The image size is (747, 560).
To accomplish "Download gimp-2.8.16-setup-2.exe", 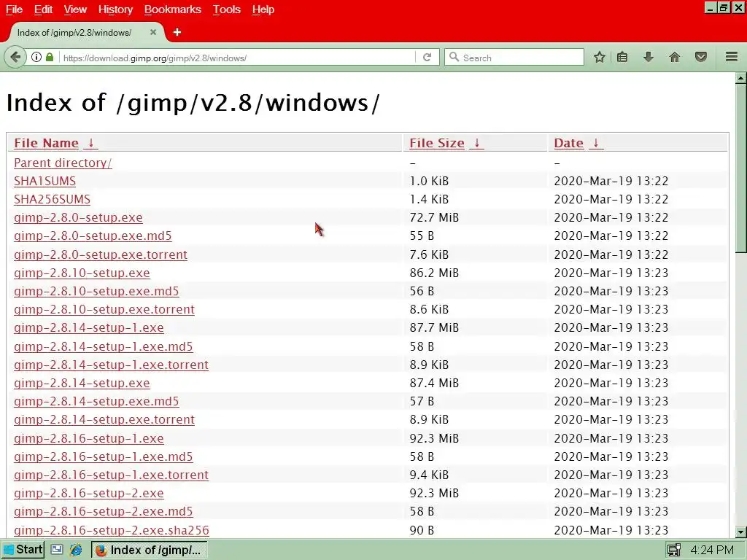I will [88, 494].
